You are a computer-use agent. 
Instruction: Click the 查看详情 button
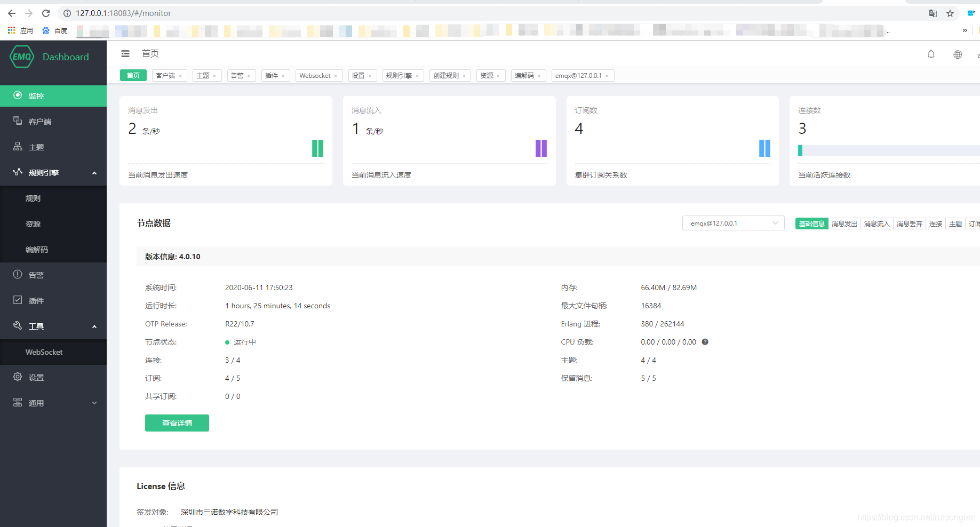[x=177, y=423]
